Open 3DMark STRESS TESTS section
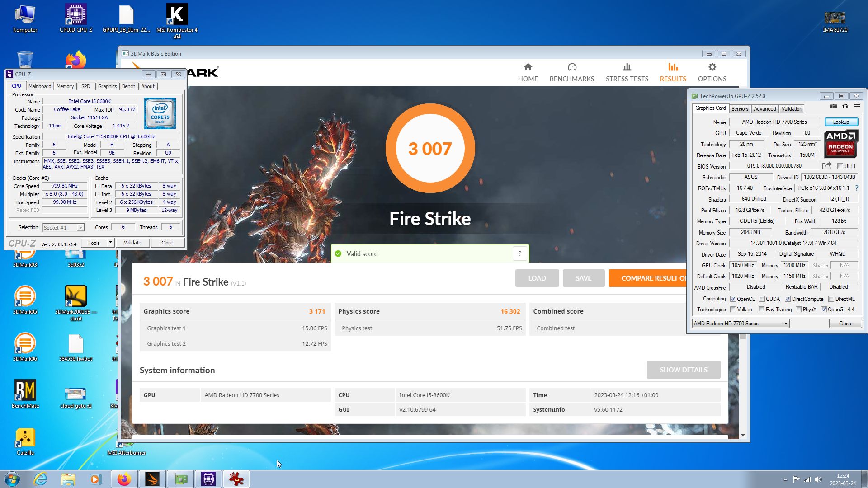Viewport: 868px width, 488px height. point(627,73)
